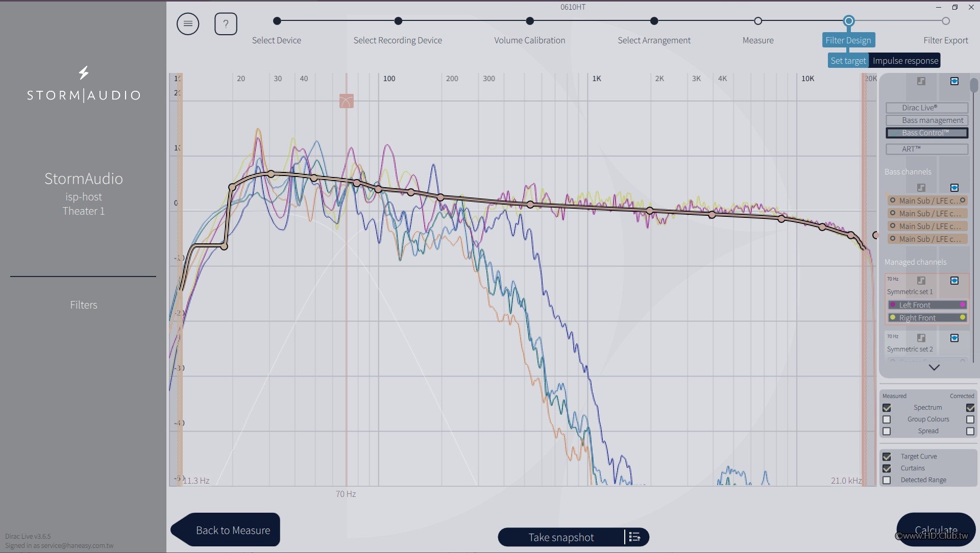This screenshot has width=980, height=553.
Task: Uncheck the Target Curve checkbox
Action: [x=887, y=457]
